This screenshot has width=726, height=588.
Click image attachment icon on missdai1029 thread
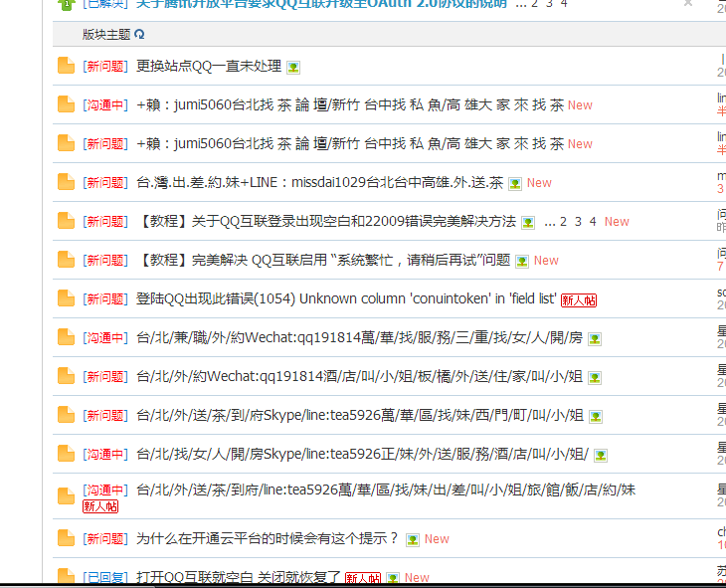(x=515, y=184)
